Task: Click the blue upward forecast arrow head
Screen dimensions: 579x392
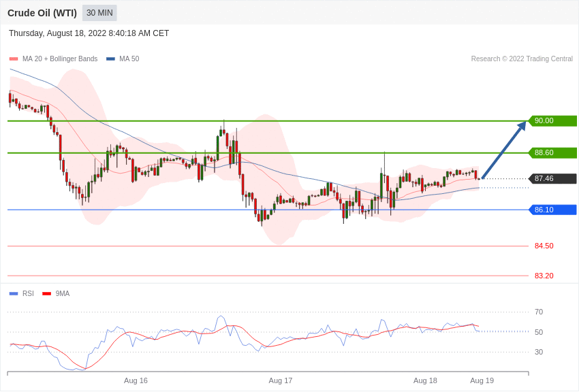Action: pyautogui.click(x=521, y=127)
